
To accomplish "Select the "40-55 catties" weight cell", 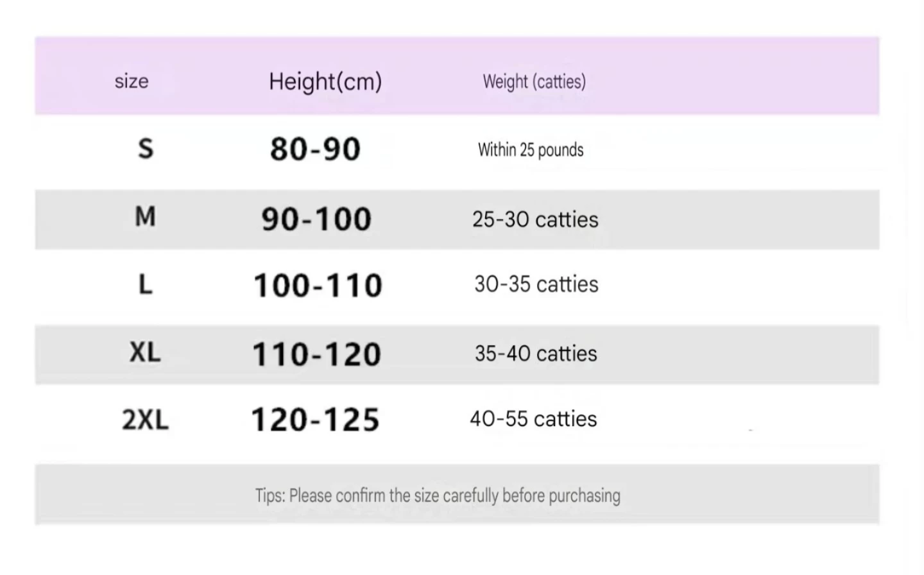I will tap(533, 419).
